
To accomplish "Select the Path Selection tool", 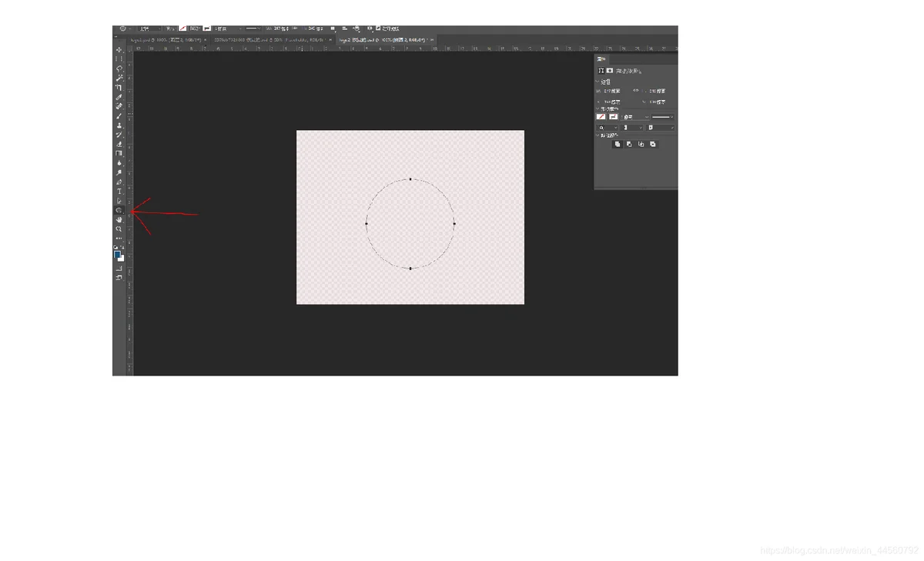I will (119, 200).
